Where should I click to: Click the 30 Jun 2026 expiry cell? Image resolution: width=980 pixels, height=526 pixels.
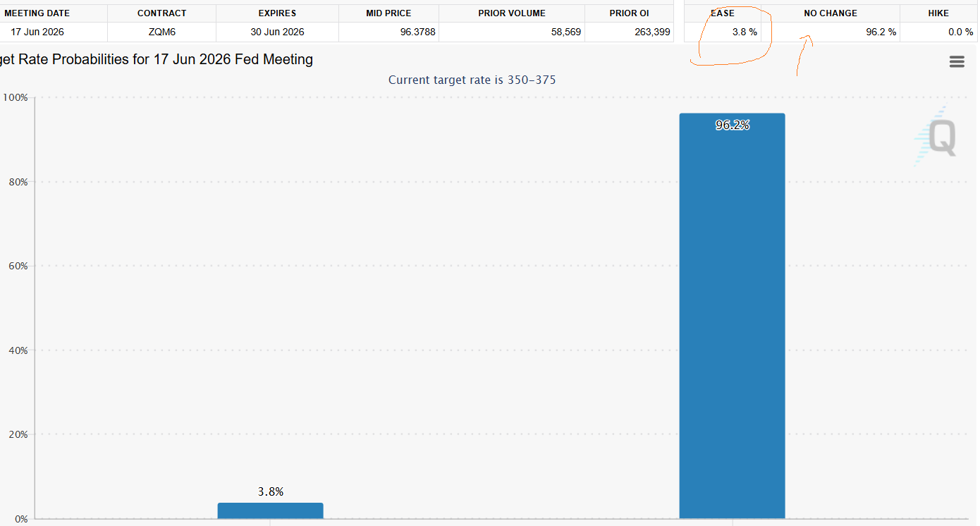pos(277,32)
